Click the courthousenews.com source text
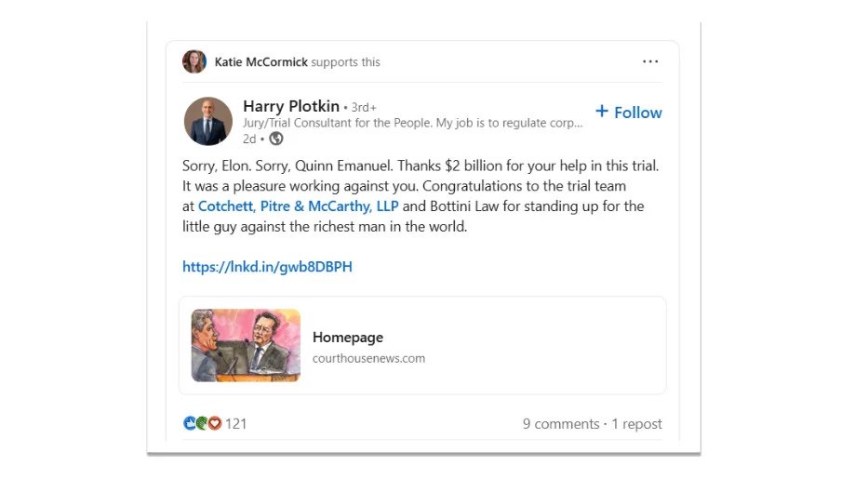The width and height of the screenshot is (868, 478). (368, 358)
